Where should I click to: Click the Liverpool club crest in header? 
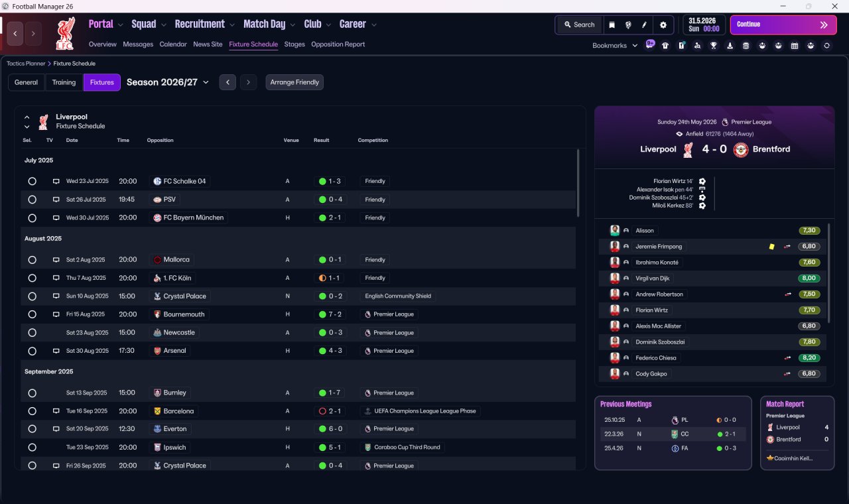[66, 33]
